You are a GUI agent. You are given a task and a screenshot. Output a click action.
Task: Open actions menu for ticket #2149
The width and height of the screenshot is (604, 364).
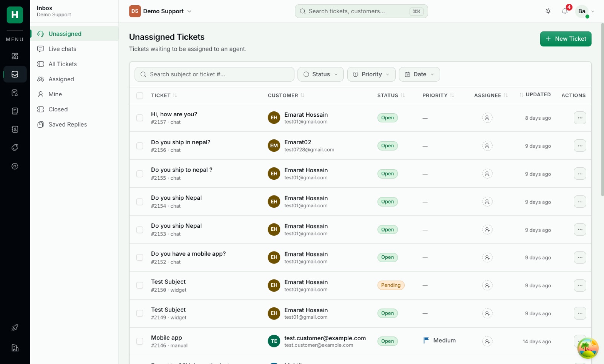[580, 313]
